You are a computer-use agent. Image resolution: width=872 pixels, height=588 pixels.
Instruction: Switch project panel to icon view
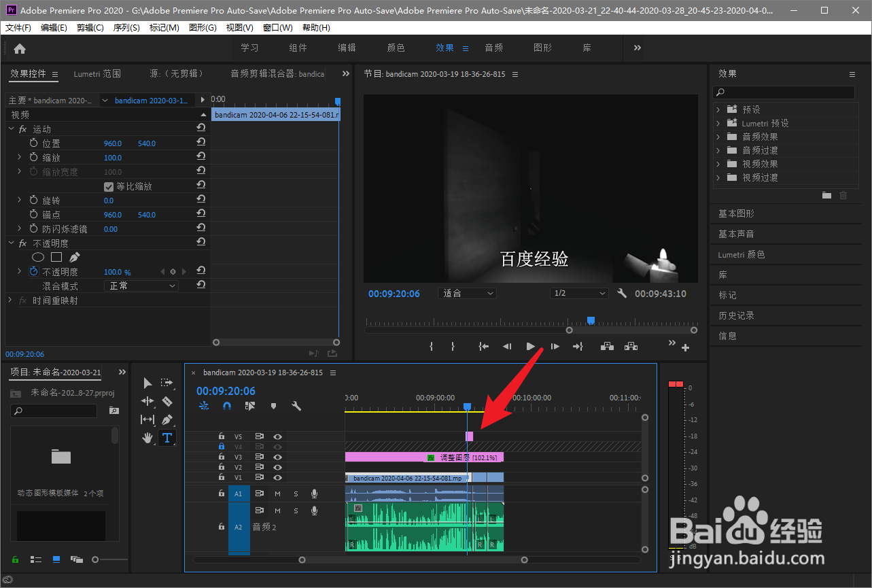click(56, 559)
